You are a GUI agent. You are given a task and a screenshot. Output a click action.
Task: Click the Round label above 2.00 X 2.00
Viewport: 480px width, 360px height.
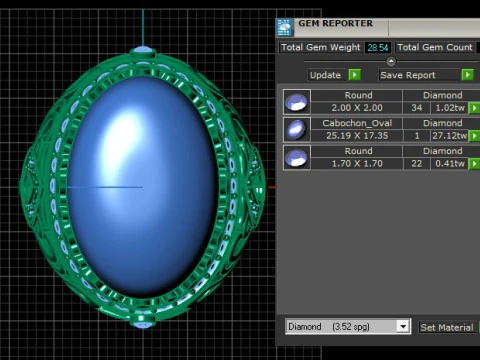tap(357, 95)
